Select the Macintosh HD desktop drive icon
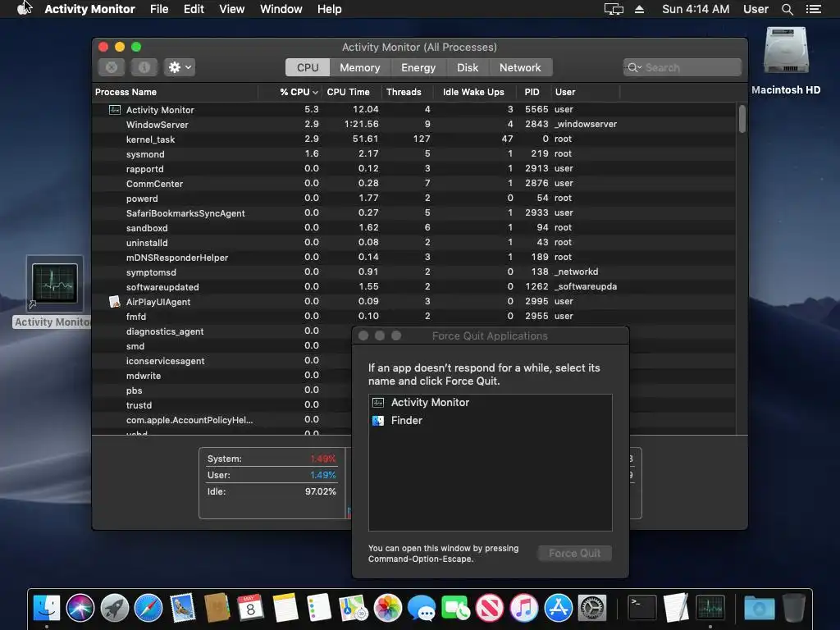Viewport: 840px width, 630px height. coord(786,50)
